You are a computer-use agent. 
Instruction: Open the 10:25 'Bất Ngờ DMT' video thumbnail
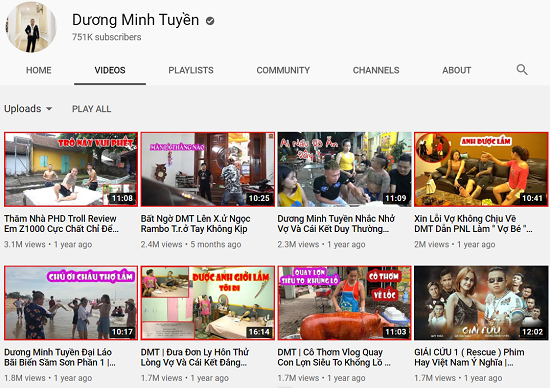pyautogui.click(x=208, y=169)
